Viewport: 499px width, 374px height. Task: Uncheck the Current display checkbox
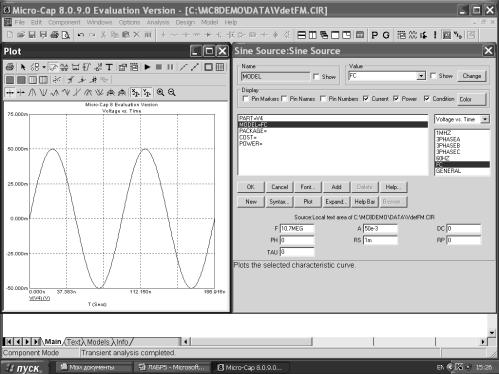366,99
